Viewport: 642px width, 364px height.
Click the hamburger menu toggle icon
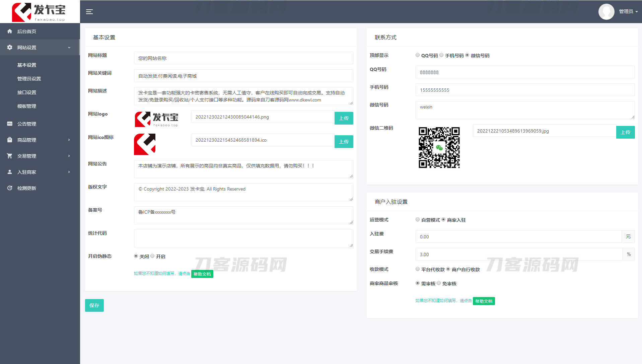click(89, 12)
